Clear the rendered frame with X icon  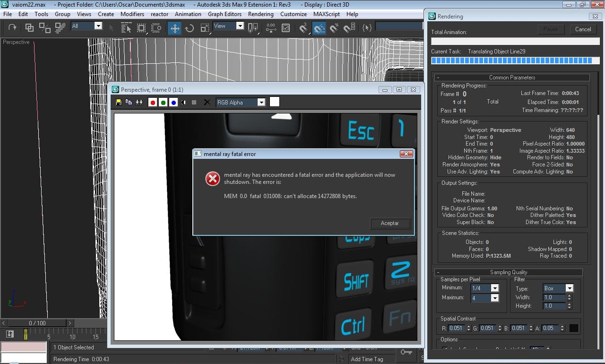[207, 102]
